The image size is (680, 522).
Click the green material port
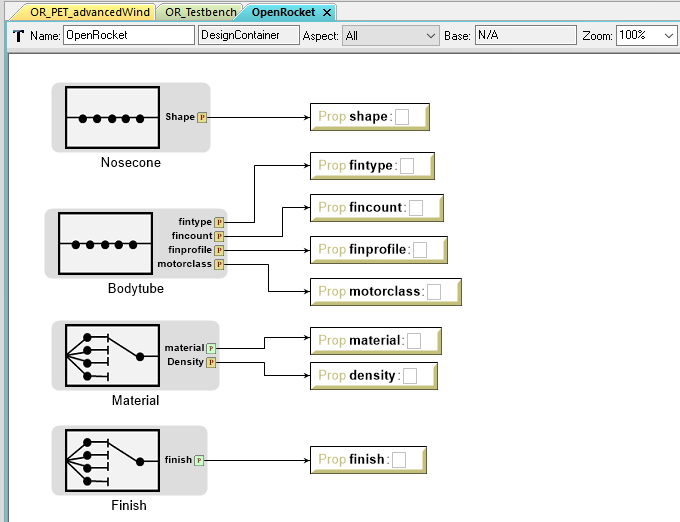tap(211, 348)
